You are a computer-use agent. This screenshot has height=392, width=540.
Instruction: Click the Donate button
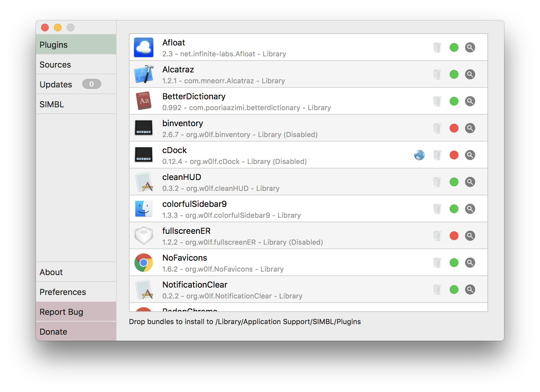click(x=76, y=331)
